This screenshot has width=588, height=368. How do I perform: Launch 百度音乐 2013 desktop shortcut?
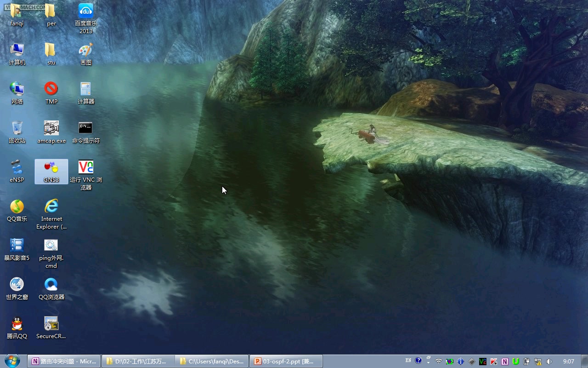tap(86, 18)
